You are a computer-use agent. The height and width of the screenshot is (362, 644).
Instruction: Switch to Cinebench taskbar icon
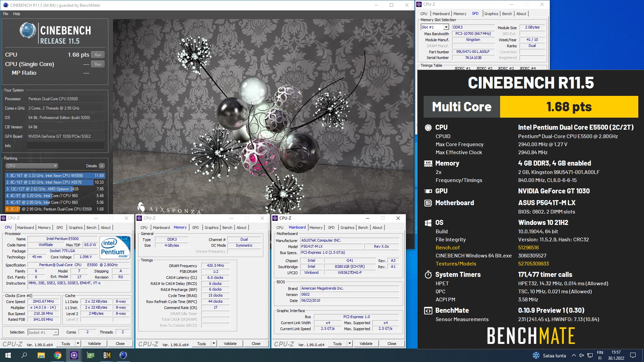(x=123, y=355)
